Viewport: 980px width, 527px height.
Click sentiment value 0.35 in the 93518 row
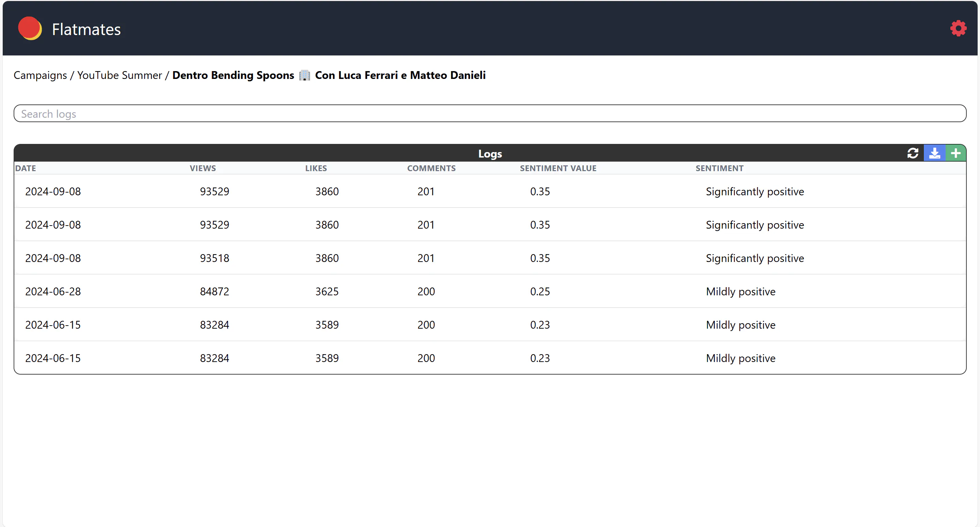pos(540,258)
